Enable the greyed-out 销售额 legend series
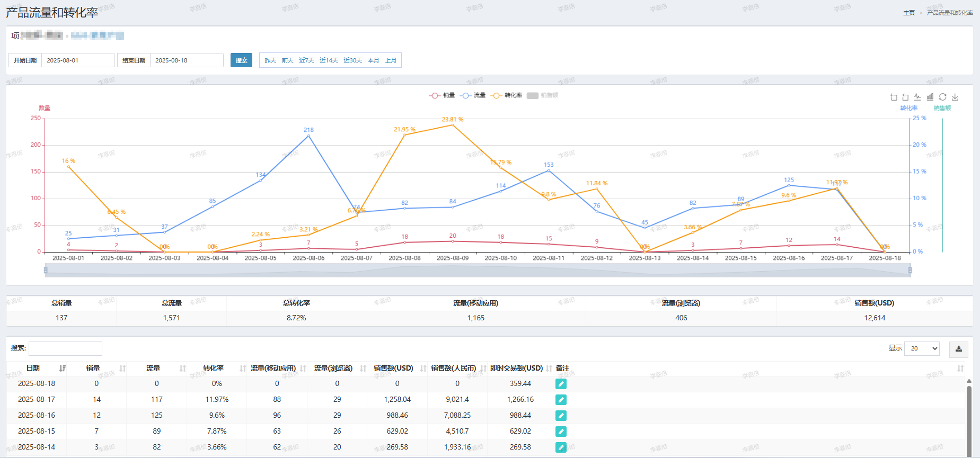 pos(543,95)
